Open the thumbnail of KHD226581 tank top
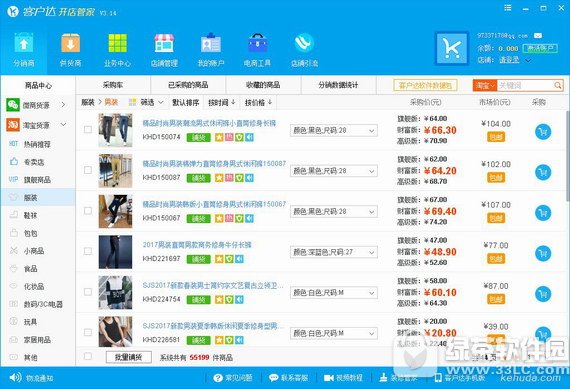Image resolution: width=570 pixels, height=389 pixels. (x=115, y=331)
